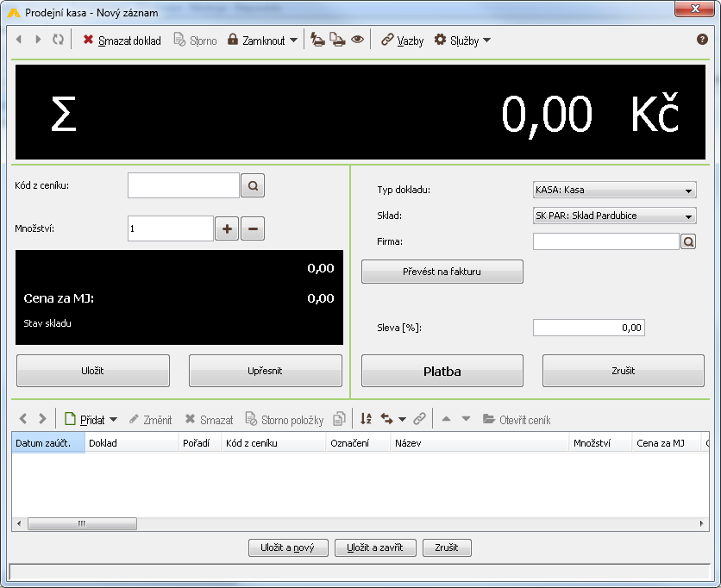
Task: Click the Převést na fakturu button
Action: (442, 272)
